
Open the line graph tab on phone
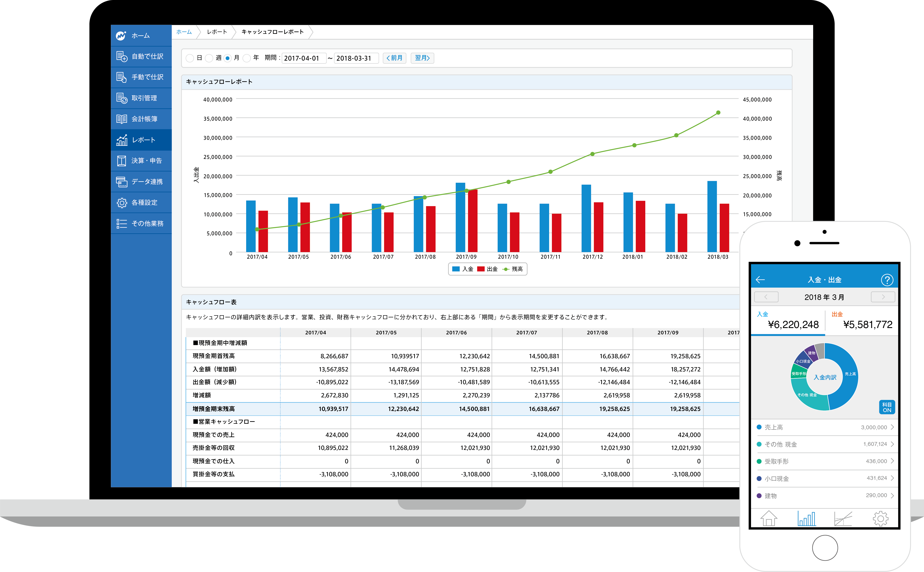(x=843, y=518)
